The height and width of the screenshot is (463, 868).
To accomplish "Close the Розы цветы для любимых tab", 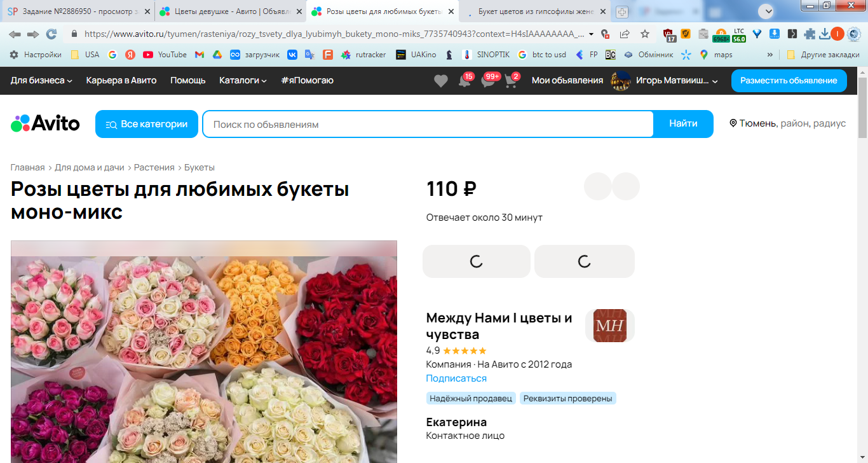I will [x=451, y=11].
